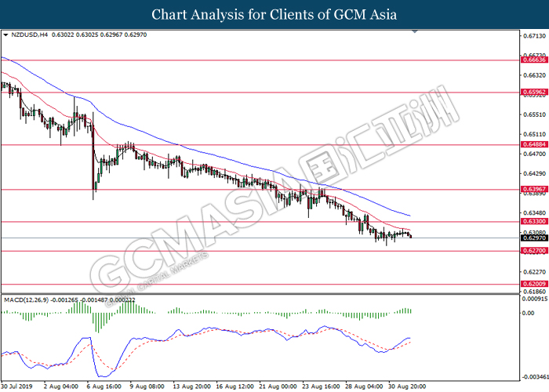549x392 pixels.
Task: Click the 9 Aug 08:00 time label
Action: point(147,387)
